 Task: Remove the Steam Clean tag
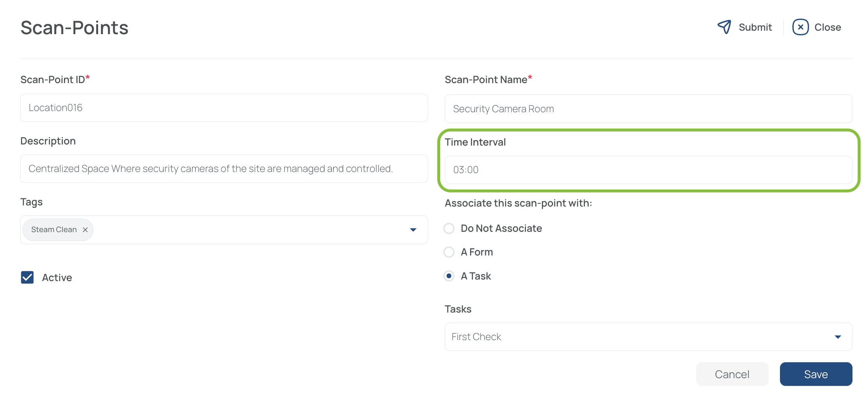click(x=85, y=230)
